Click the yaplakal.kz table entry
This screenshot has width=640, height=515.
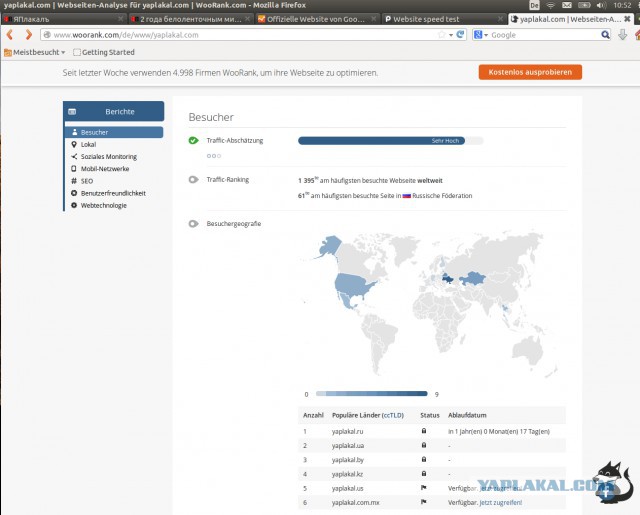pos(347,474)
